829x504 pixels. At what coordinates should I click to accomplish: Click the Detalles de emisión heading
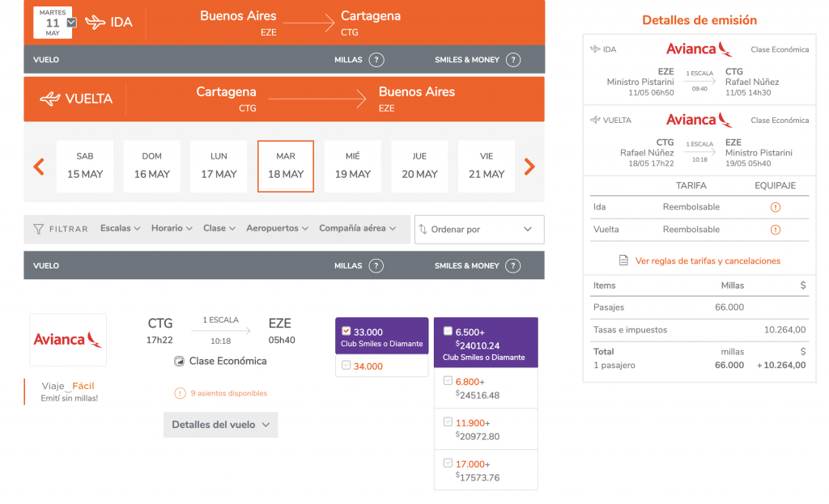699,20
